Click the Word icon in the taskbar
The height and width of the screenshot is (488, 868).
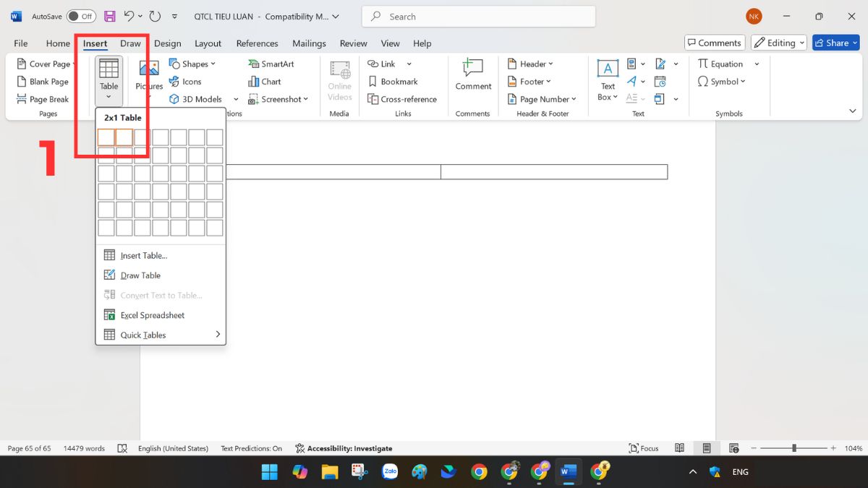pos(569,472)
